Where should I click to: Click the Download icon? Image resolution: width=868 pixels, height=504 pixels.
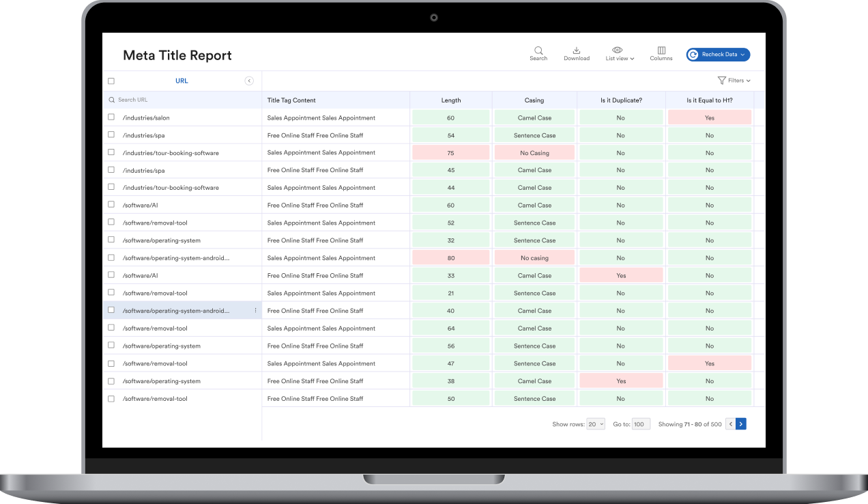(x=577, y=51)
